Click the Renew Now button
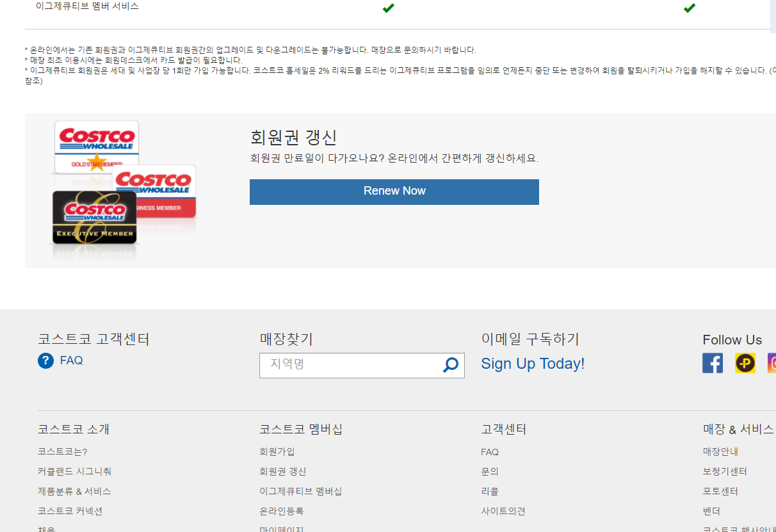This screenshot has height=532, width=776. pos(394,191)
